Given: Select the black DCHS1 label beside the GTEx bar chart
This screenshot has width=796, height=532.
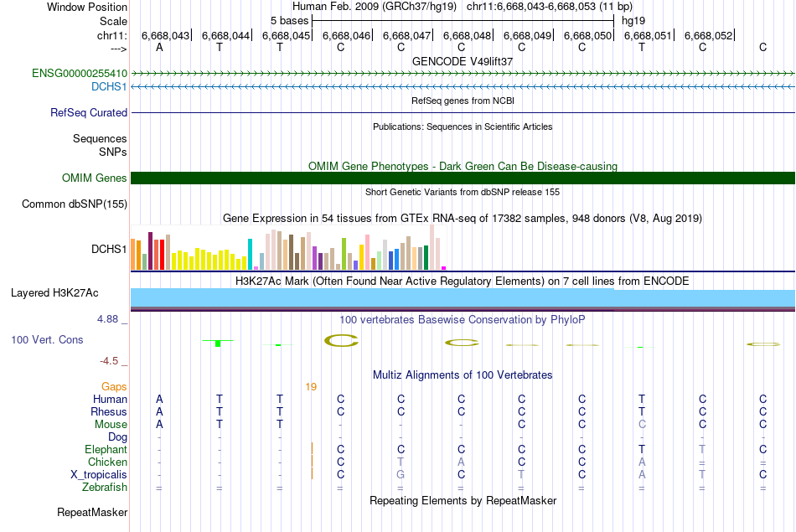Looking at the screenshot, I should pyautogui.click(x=109, y=250).
